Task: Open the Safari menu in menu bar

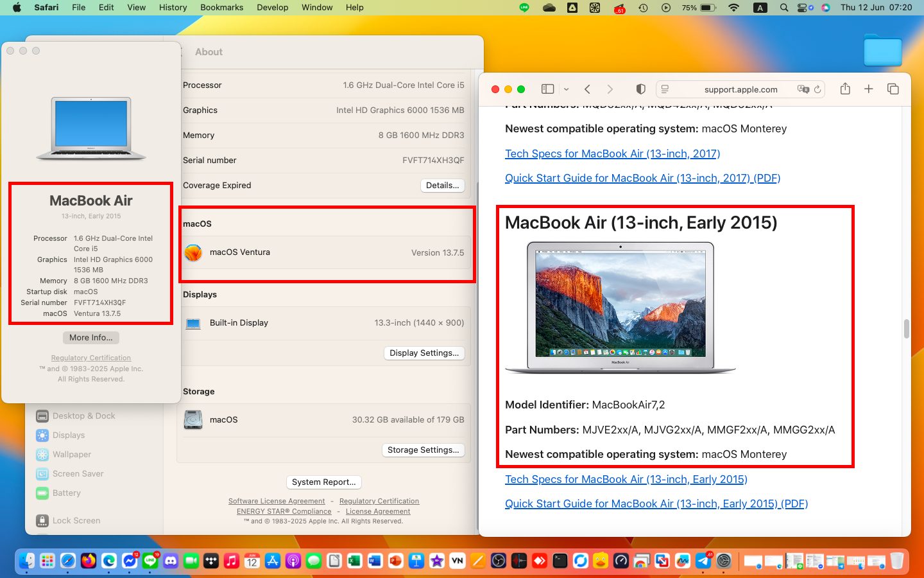Action: click(x=46, y=7)
